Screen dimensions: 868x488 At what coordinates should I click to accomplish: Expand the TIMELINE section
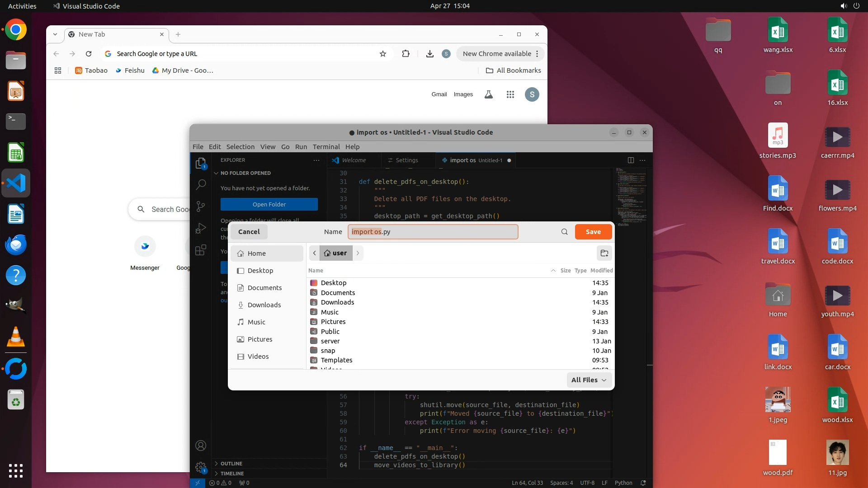[x=232, y=474]
